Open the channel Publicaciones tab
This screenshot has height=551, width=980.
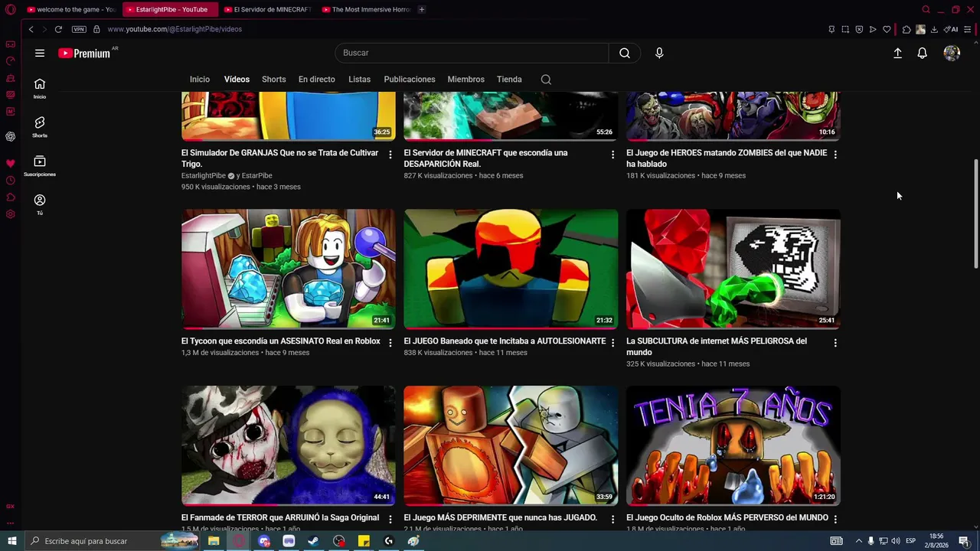click(x=410, y=80)
